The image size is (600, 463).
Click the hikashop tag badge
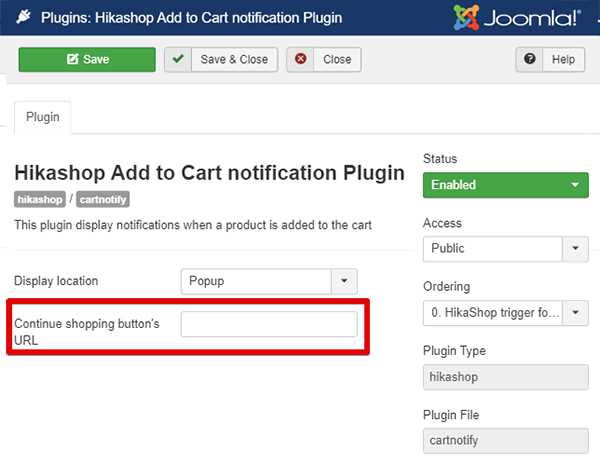pyautogui.click(x=40, y=199)
